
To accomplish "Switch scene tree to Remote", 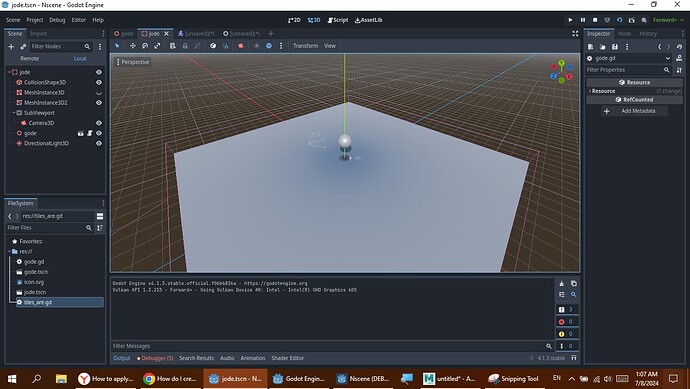I will [29, 59].
